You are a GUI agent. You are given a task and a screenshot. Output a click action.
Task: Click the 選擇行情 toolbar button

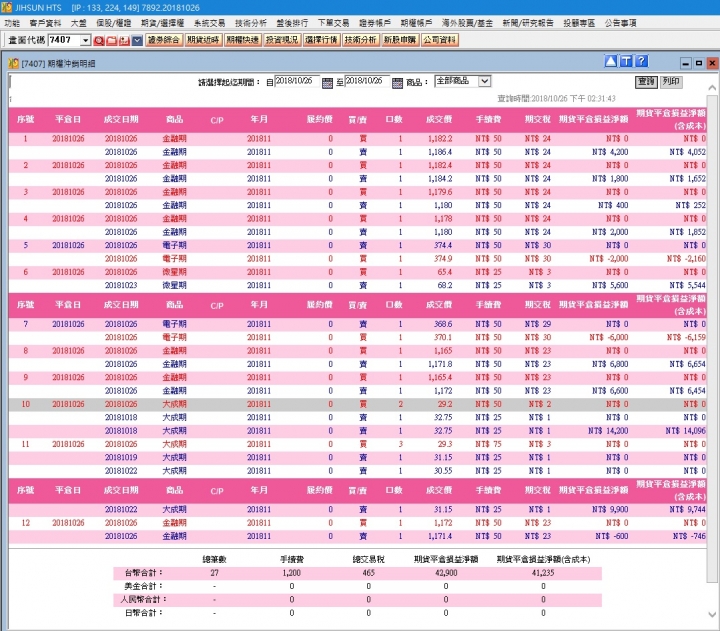pyautogui.click(x=321, y=40)
